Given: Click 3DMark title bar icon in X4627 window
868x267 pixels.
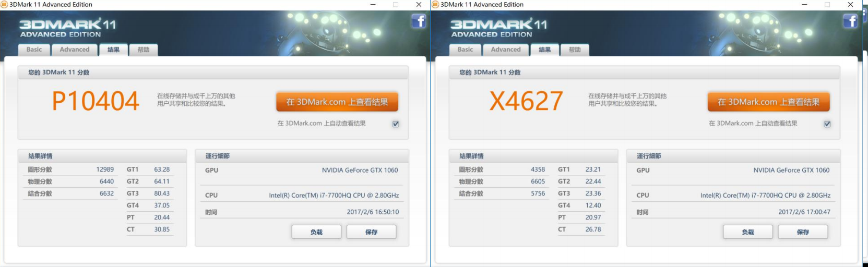Looking at the screenshot, I should pos(435,5).
